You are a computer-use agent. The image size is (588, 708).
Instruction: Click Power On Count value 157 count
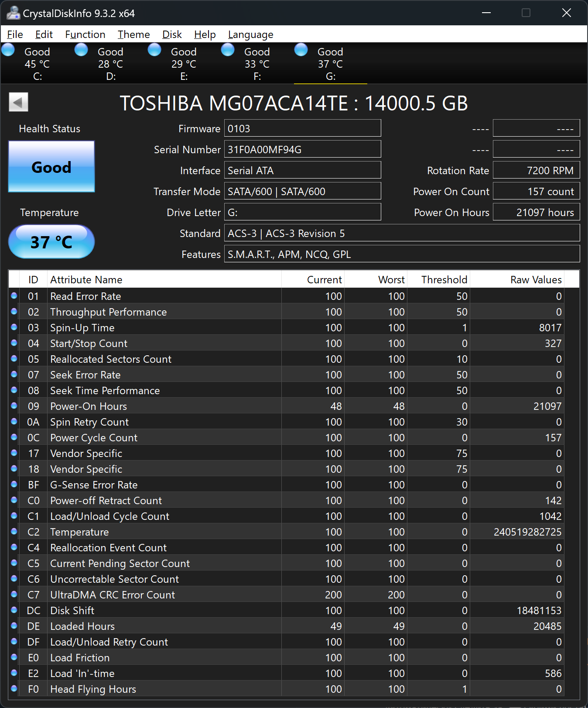point(537,191)
